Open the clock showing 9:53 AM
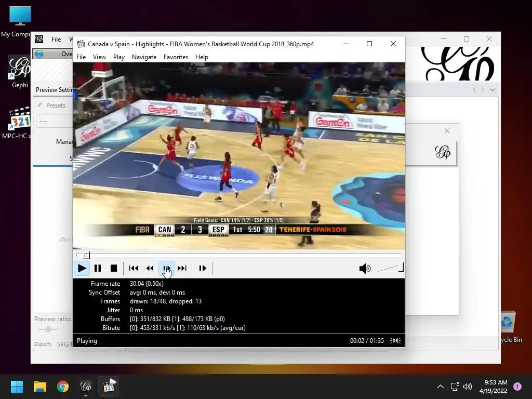 [494, 387]
